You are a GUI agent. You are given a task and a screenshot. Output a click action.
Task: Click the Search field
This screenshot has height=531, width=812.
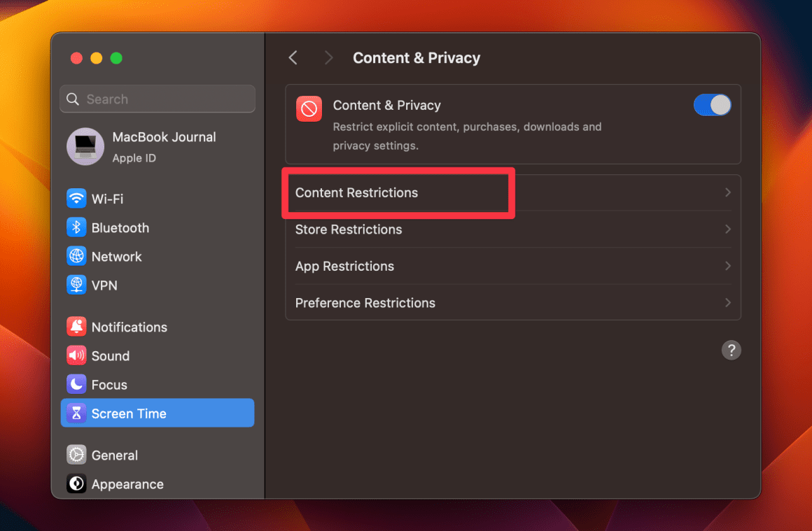pyautogui.click(x=157, y=99)
